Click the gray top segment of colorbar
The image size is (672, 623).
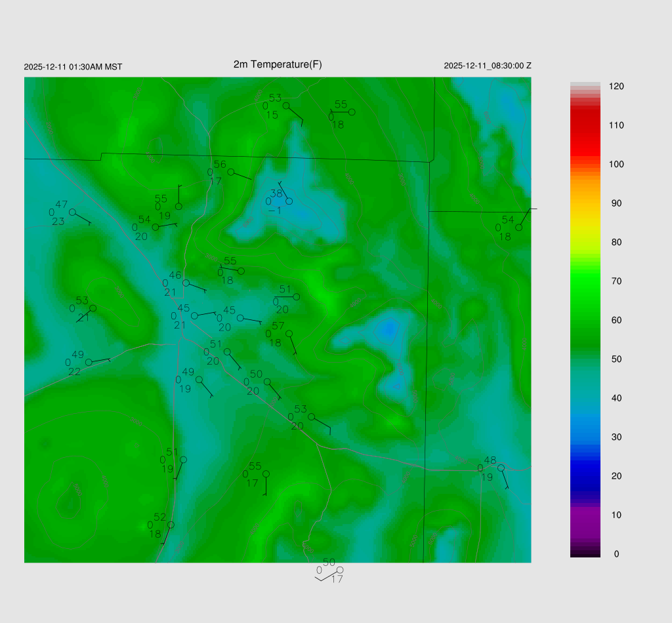(585, 87)
